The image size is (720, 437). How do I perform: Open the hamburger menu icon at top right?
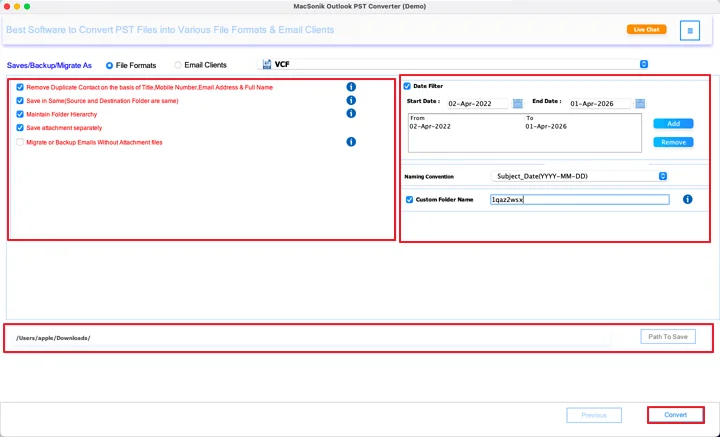[x=690, y=31]
